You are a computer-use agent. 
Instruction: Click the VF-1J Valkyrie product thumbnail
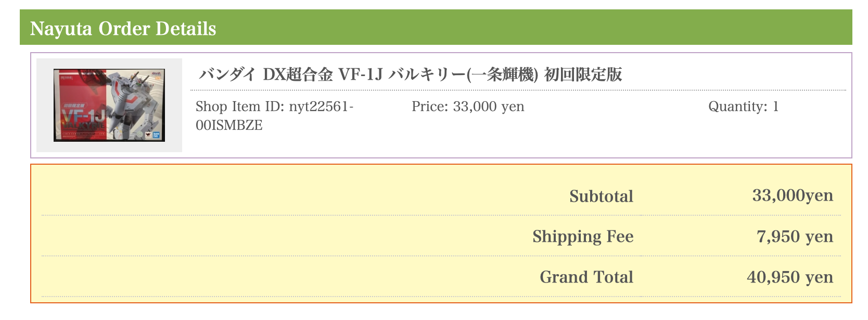coord(109,105)
